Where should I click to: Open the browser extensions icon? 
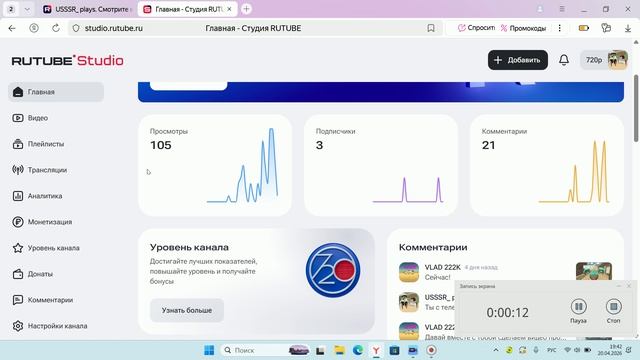click(606, 28)
